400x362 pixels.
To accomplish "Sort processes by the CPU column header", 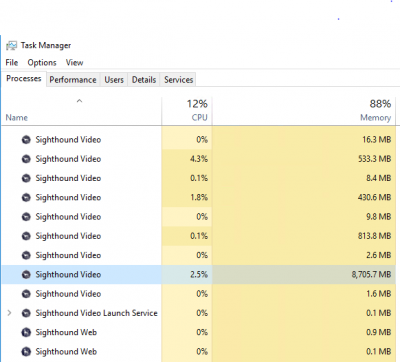I will (x=187, y=111).
